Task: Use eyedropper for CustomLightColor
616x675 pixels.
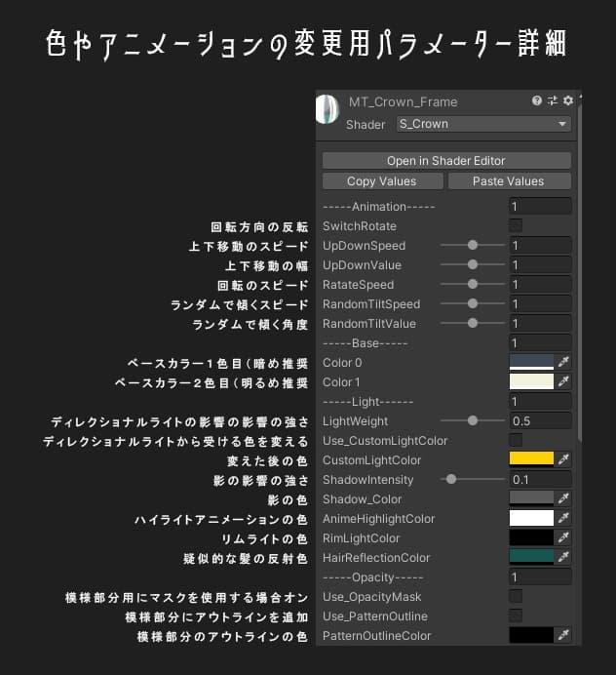Action: point(563,459)
